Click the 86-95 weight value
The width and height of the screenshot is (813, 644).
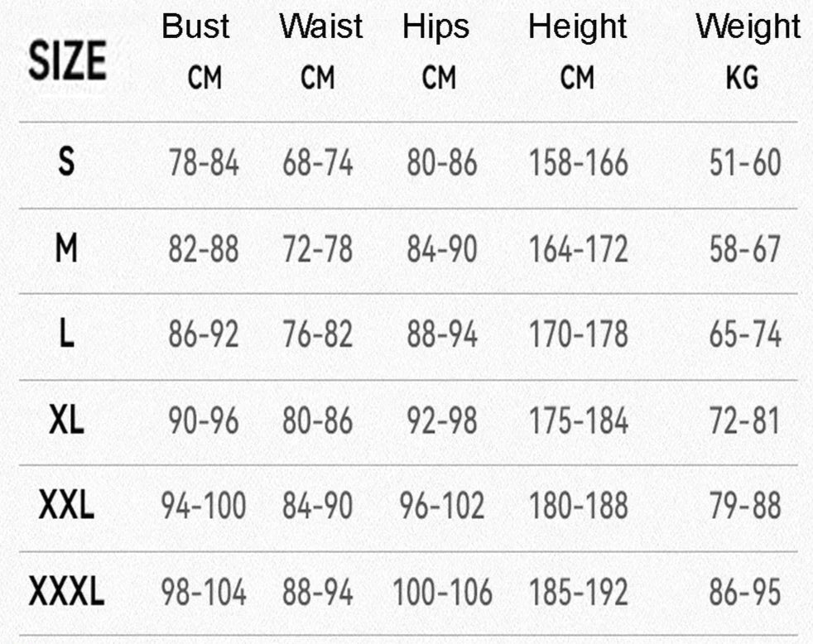point(745,592)
